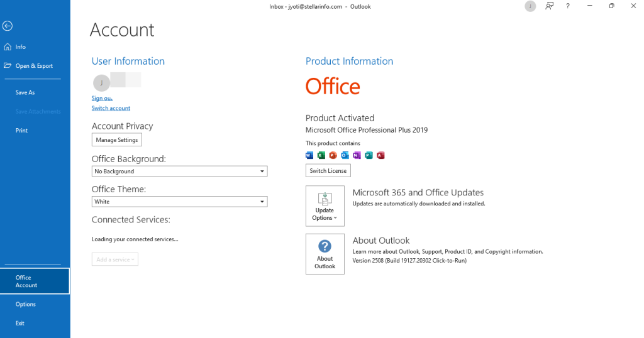Open the About Outlook button
The height and width of the screenshot is (338, 644).
coord(325,254)
